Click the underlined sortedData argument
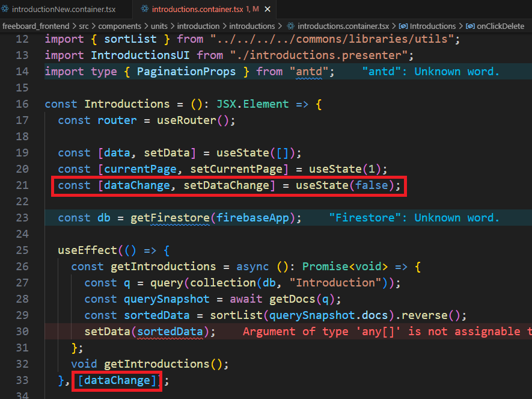 tap(170, 332)
